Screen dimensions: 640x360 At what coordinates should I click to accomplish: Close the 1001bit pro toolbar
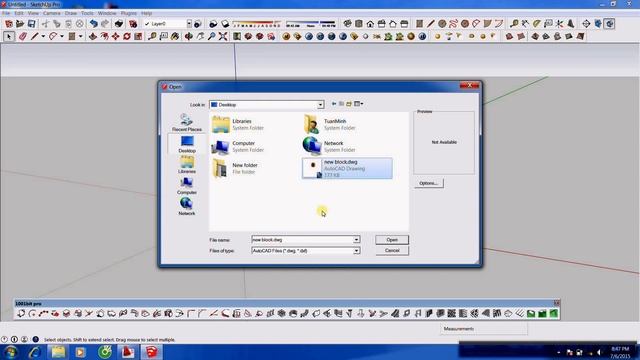[556, 303]
